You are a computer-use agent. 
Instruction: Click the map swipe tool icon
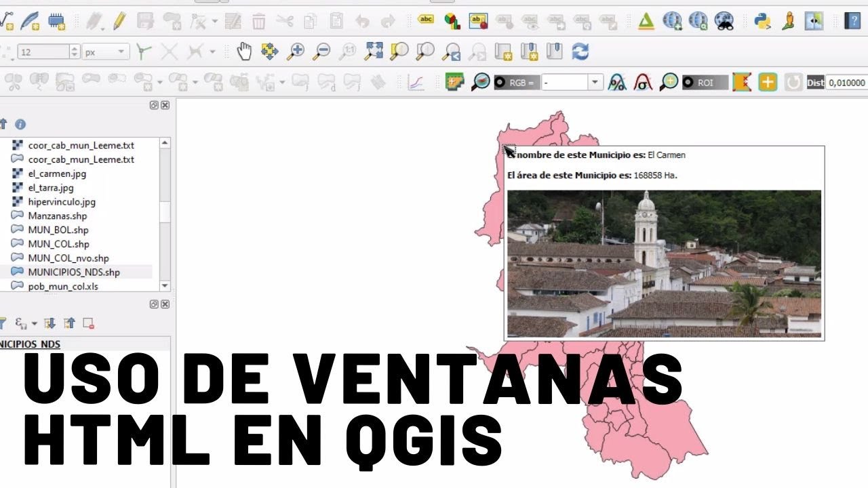click(814, 21)
